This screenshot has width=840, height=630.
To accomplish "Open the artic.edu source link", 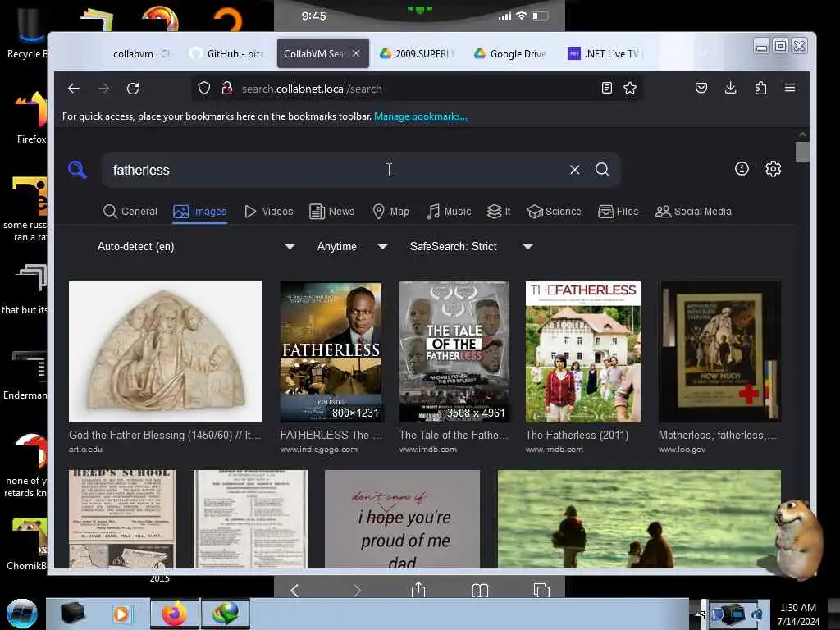I will pos(85,450).
